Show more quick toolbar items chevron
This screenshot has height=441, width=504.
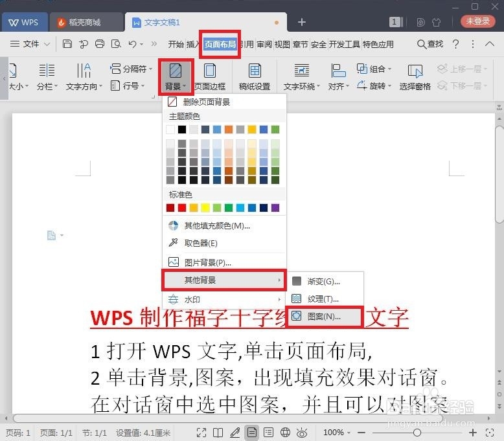pos(154,43)
